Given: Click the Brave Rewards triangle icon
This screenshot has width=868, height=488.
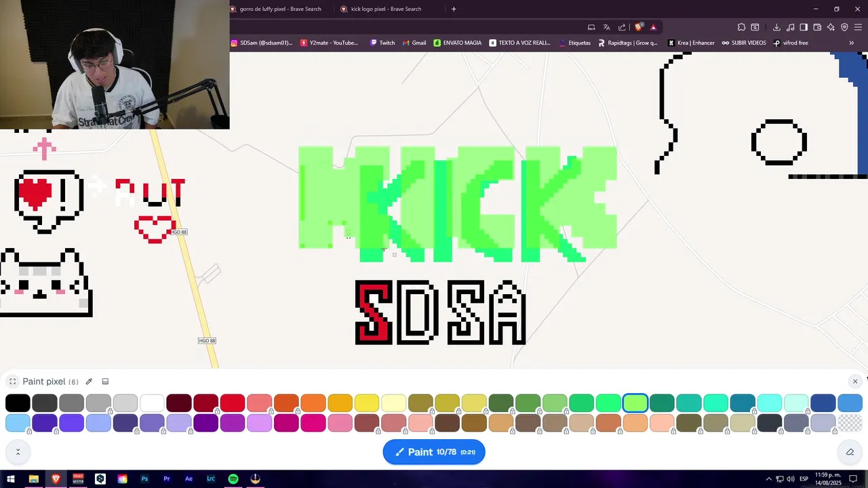Looking at the screenshot, I should point(653,27).
